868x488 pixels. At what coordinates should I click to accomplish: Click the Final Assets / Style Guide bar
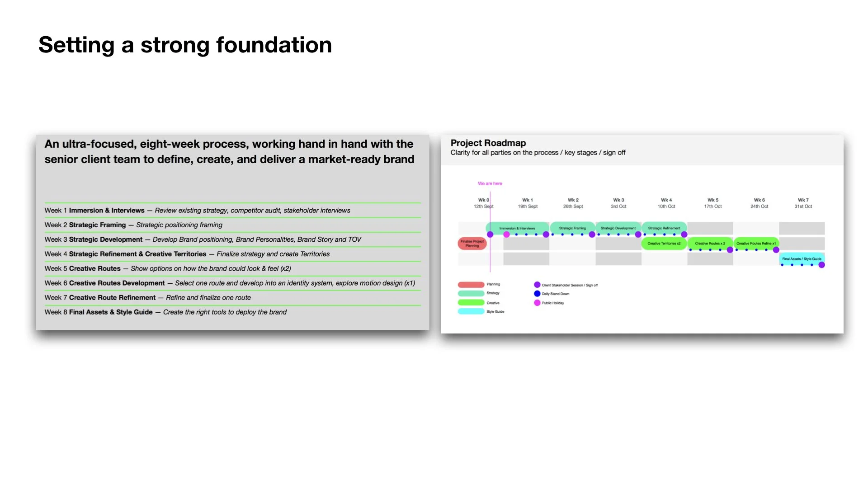[x=801, y=259]
